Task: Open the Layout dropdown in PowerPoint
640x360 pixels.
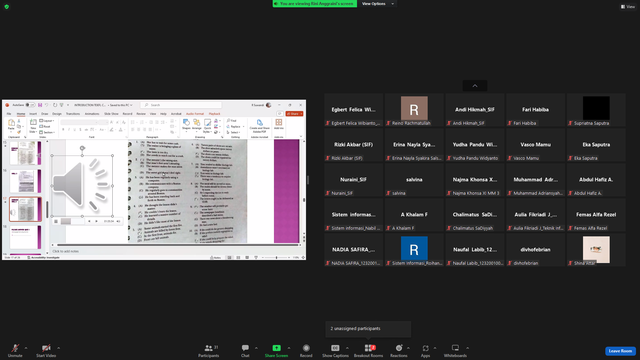Action: tap(47, 121)
